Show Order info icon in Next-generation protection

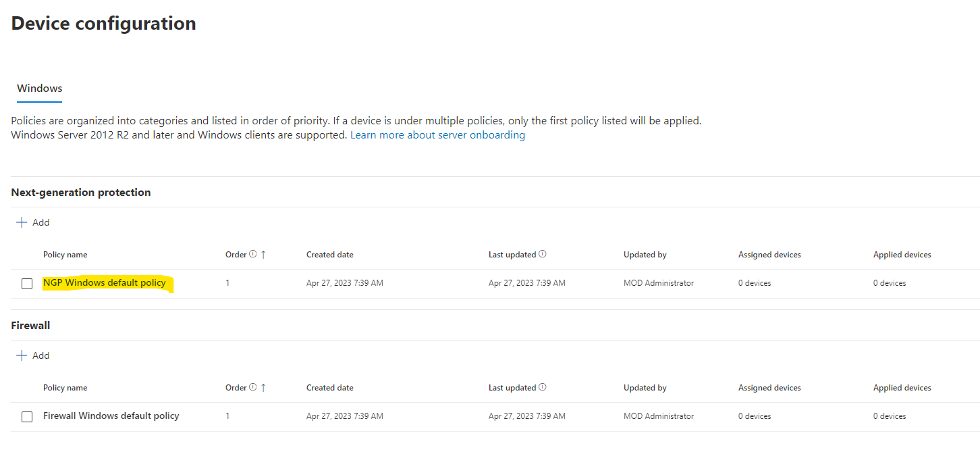pos(253,255)
